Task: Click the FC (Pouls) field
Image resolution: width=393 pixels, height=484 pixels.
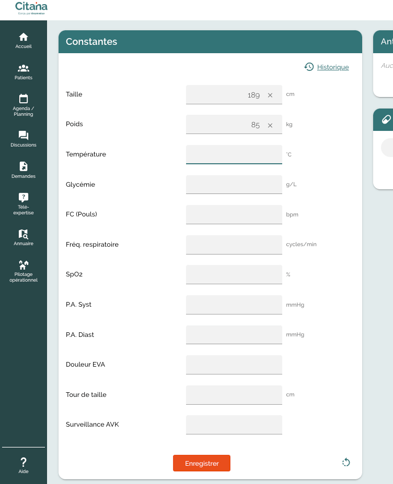Action: click(234, 214)
